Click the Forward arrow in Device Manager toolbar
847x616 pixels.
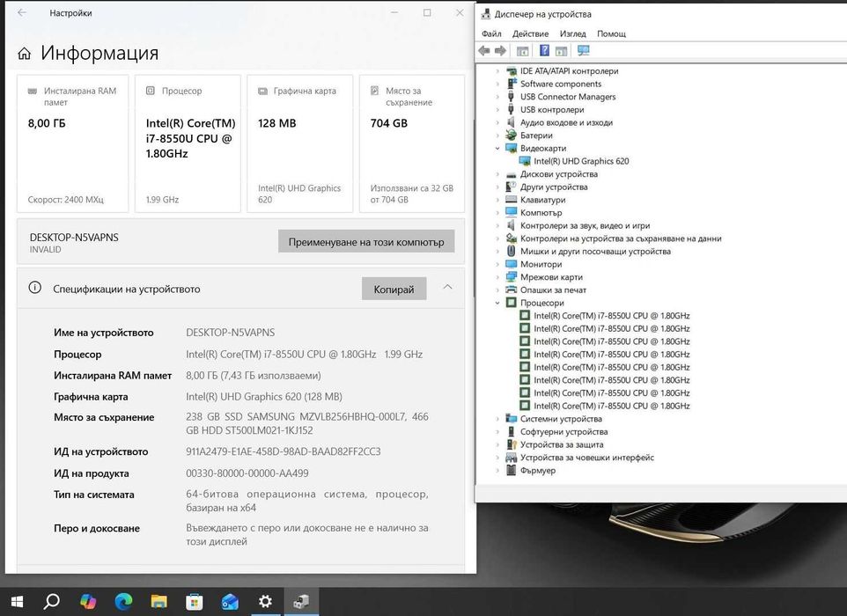(x=501, y=51)
